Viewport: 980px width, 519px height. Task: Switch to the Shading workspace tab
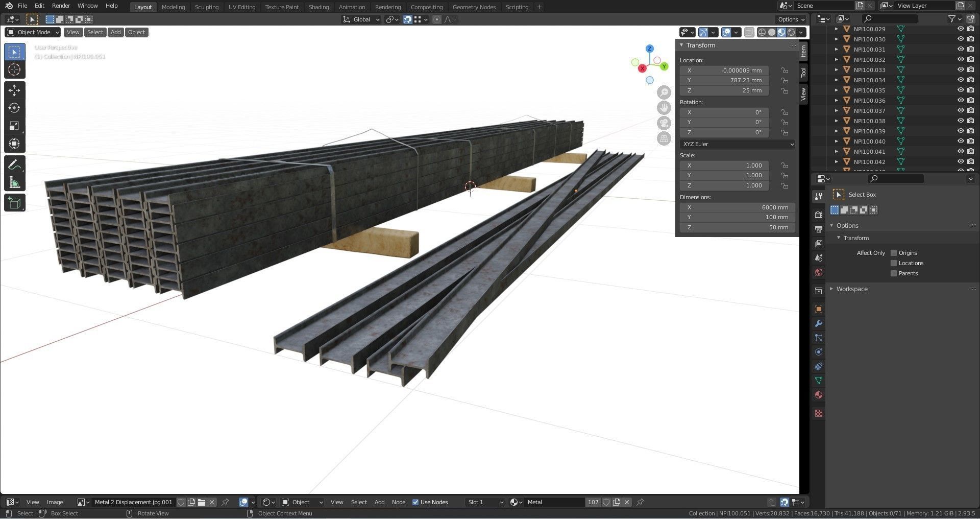coord(318,7)
